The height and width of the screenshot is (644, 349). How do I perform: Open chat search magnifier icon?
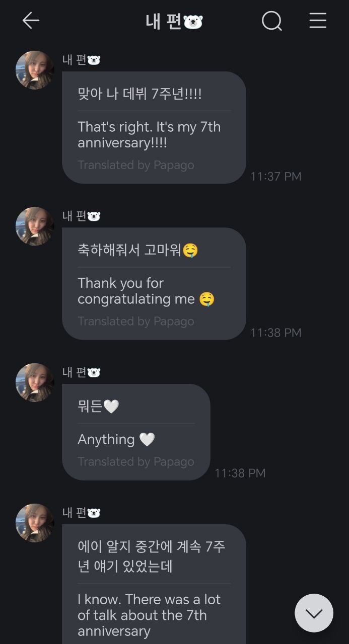pos(272,21)
